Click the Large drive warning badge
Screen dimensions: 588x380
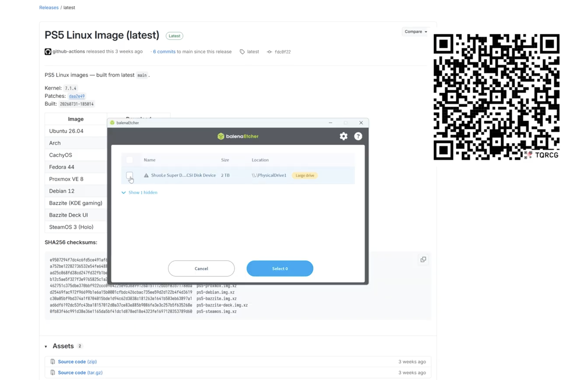305,175
